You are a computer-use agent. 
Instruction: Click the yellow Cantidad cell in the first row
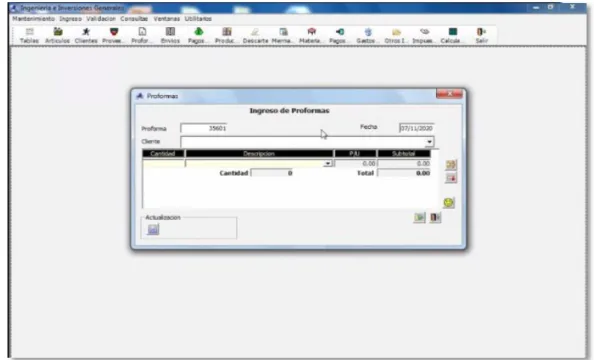point(163,164)
